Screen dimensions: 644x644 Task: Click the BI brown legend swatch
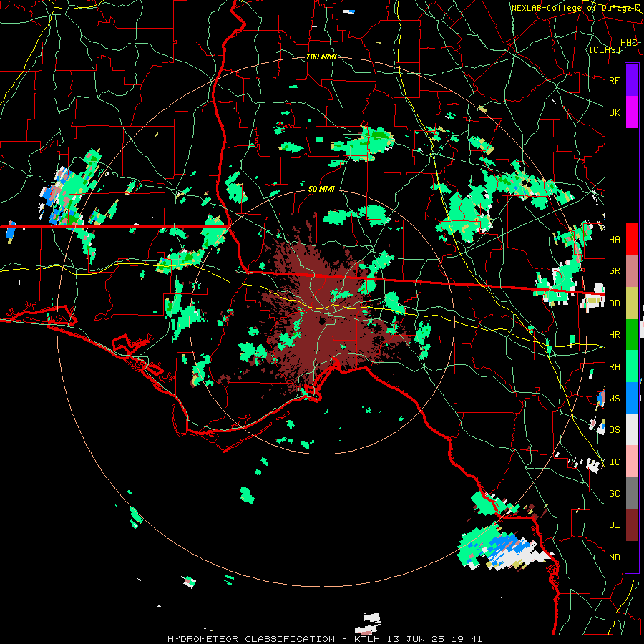[632, 525]
